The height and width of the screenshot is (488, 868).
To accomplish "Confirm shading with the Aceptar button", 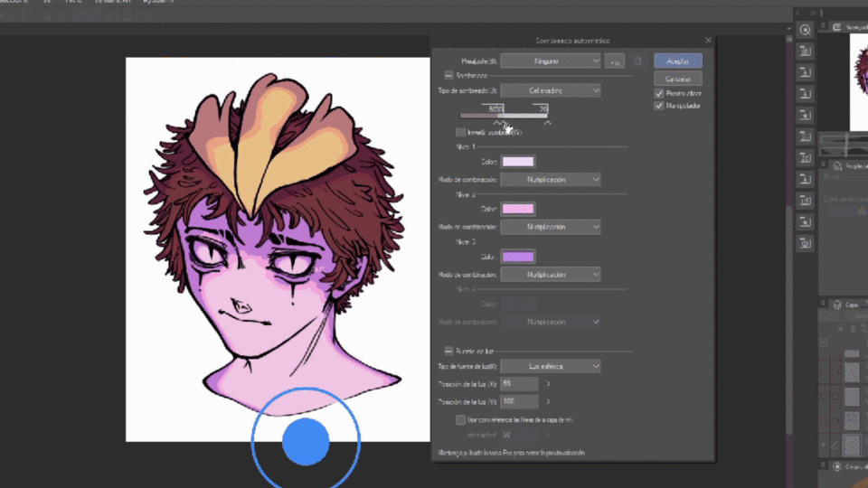I will click(x=677, y=61).
